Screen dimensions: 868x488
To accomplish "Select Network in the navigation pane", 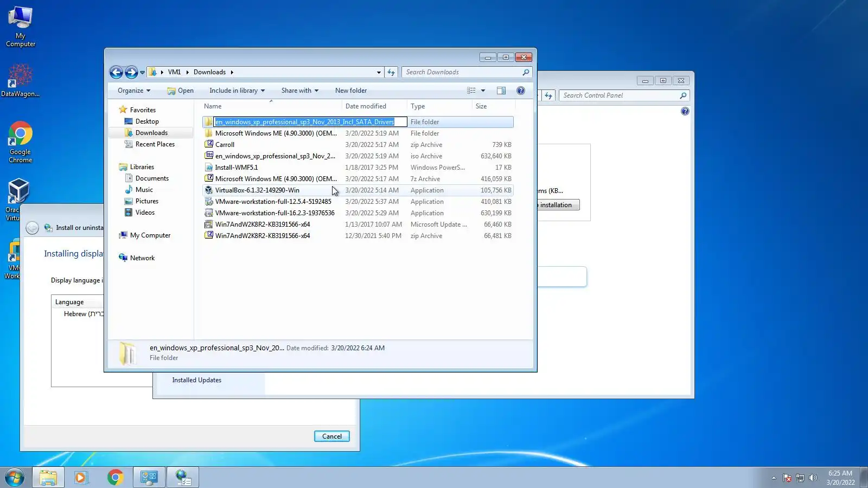I will tap(142, 258).
